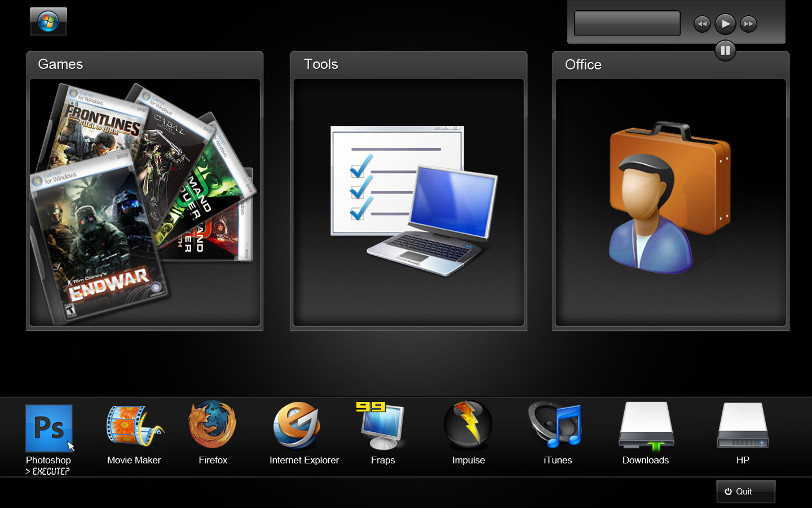Open the Impulse lightning icon

(x=468, y=425)
